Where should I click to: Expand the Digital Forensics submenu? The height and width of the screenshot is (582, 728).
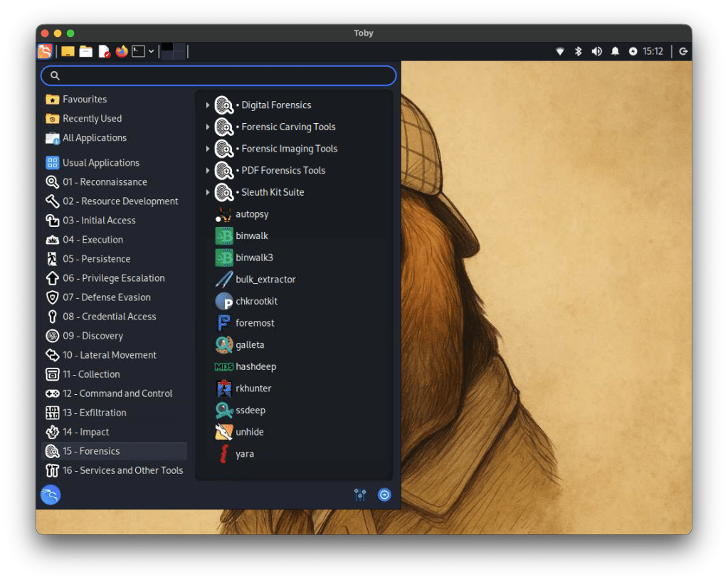(208, 105)
